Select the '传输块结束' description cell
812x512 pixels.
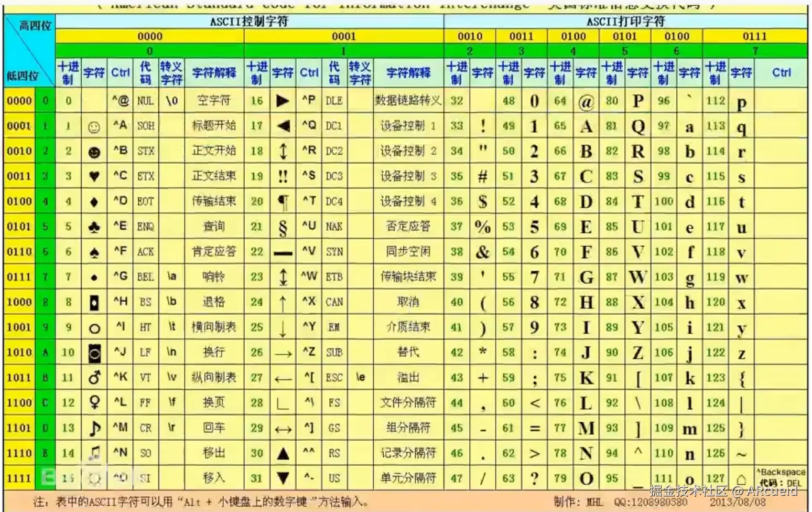click(x=408, y=276)
